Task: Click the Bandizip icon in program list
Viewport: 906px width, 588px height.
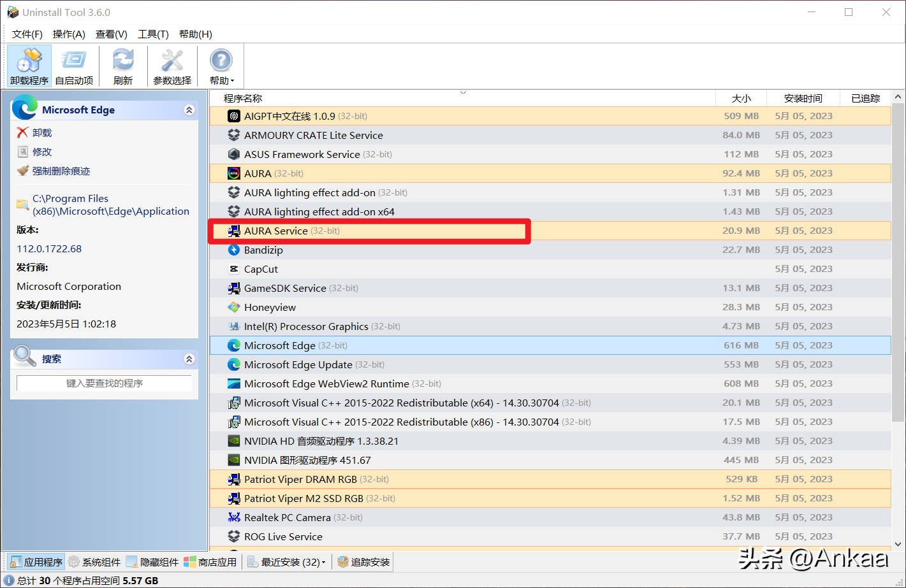Action: pos(234,250)
